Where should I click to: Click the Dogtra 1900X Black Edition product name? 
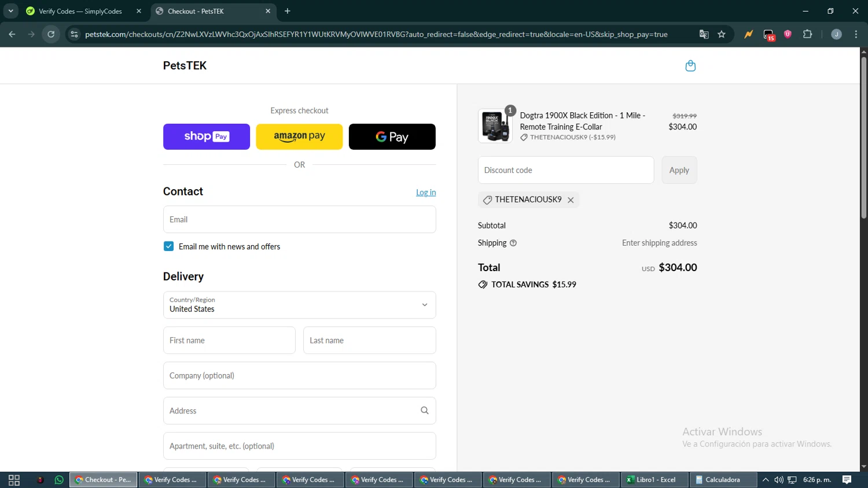(583, 121)
